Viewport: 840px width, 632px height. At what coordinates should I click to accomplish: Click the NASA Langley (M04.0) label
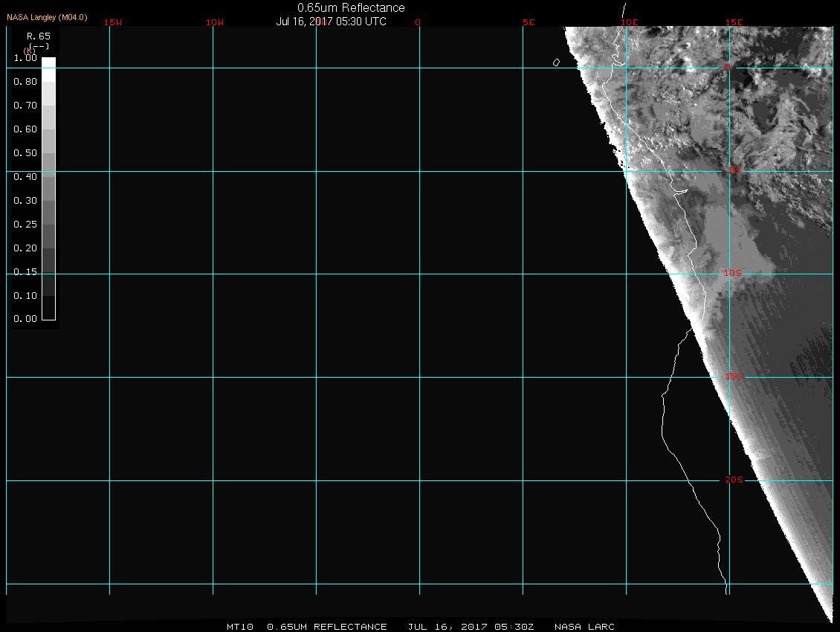pyautogui.click(x=48, y=16)
